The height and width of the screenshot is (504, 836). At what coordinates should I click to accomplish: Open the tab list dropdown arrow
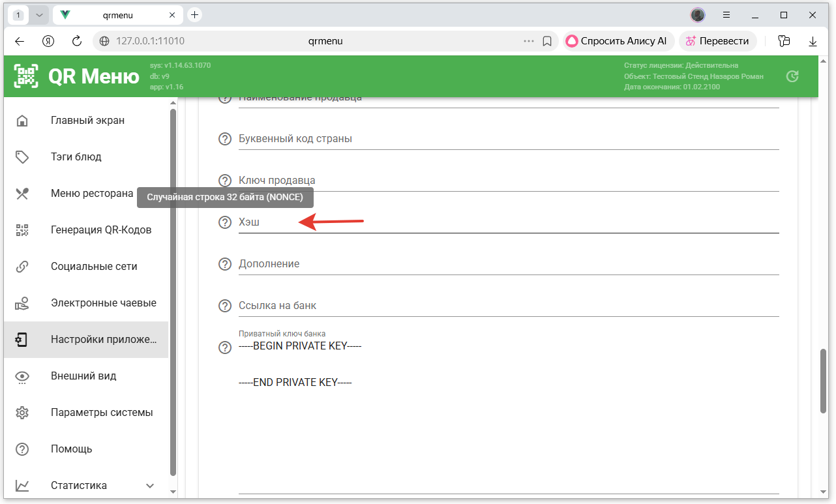coord(39,15)
